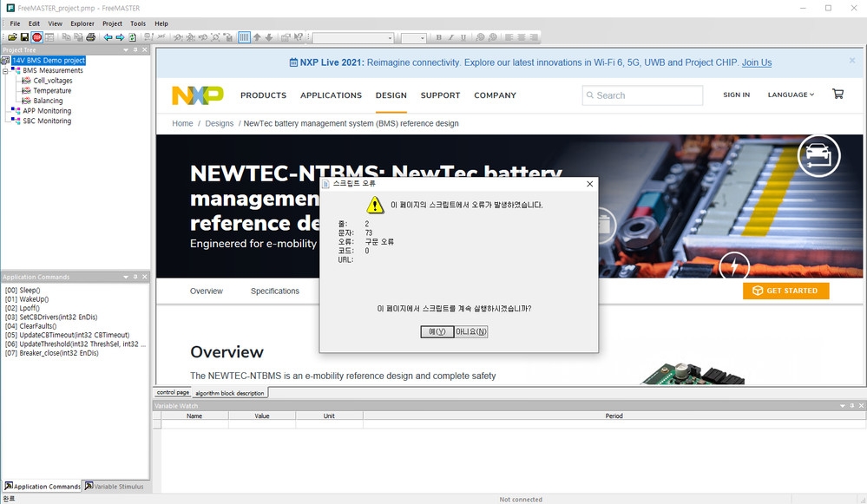Screen dimensions: 867x504
Task: Click the NXP logo
Action: pyautogui.click(x=197, y=95)
